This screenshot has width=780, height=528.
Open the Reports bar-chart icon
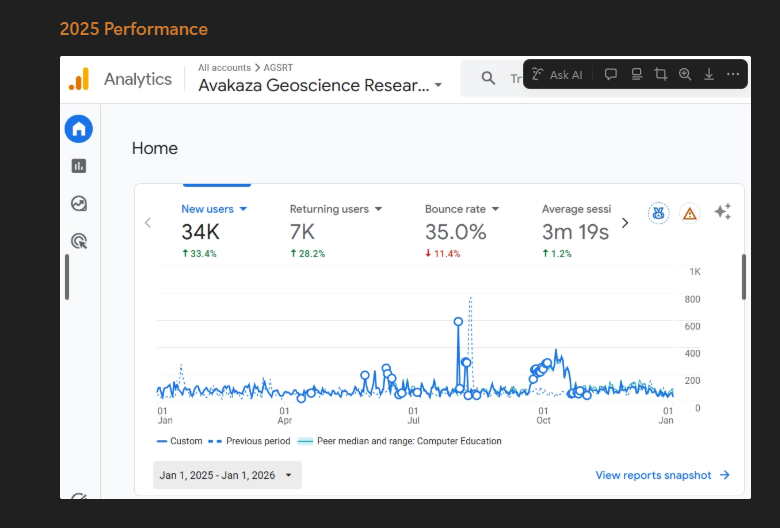(79, 166)
